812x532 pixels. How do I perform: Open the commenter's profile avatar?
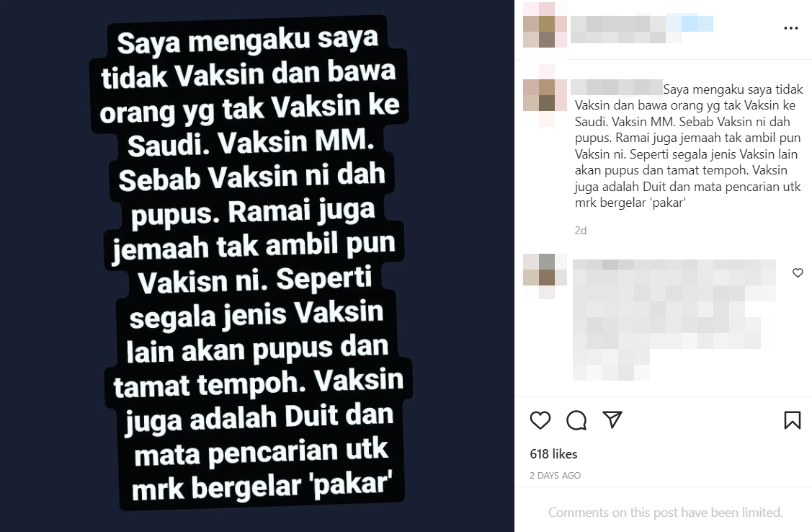[x=545, y=275]
